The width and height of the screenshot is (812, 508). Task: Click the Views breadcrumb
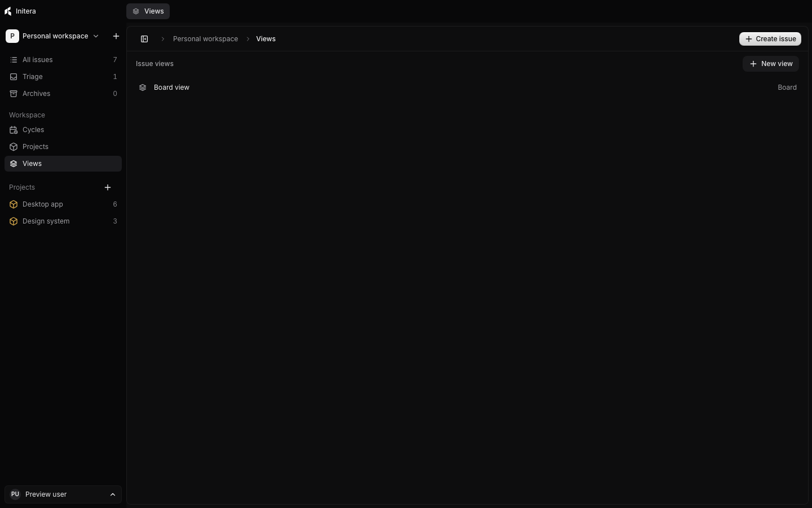pos(266,39)
